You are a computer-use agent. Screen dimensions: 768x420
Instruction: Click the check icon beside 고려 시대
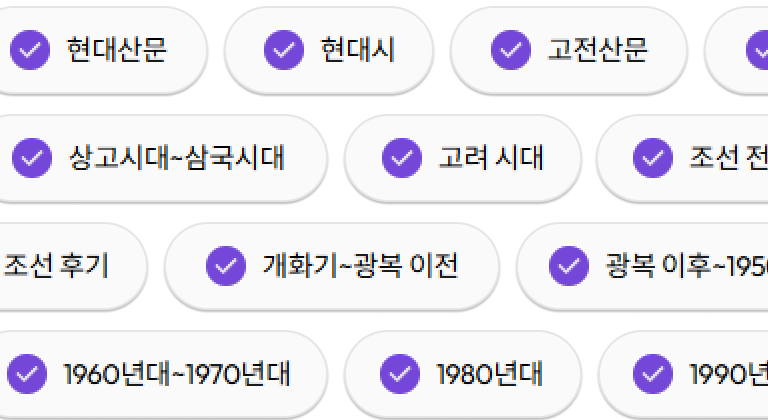pyautogui.click(x=401, y=157)
